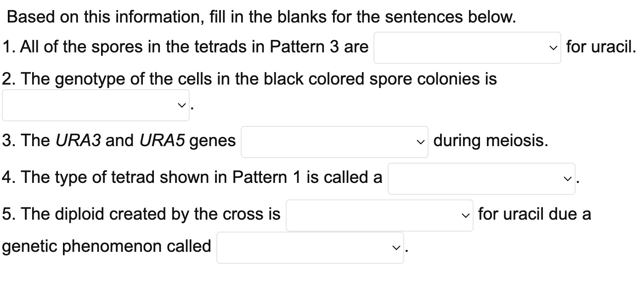Click chevron arrow before 'for uracil due a'
This screenshot has width=644, height=284.
coord(466,216)
